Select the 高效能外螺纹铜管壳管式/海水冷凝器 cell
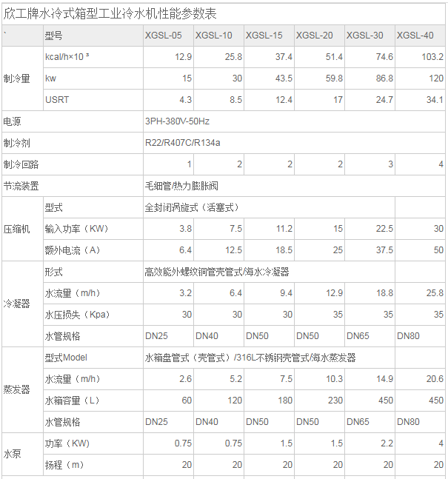 tap(217, 272)
